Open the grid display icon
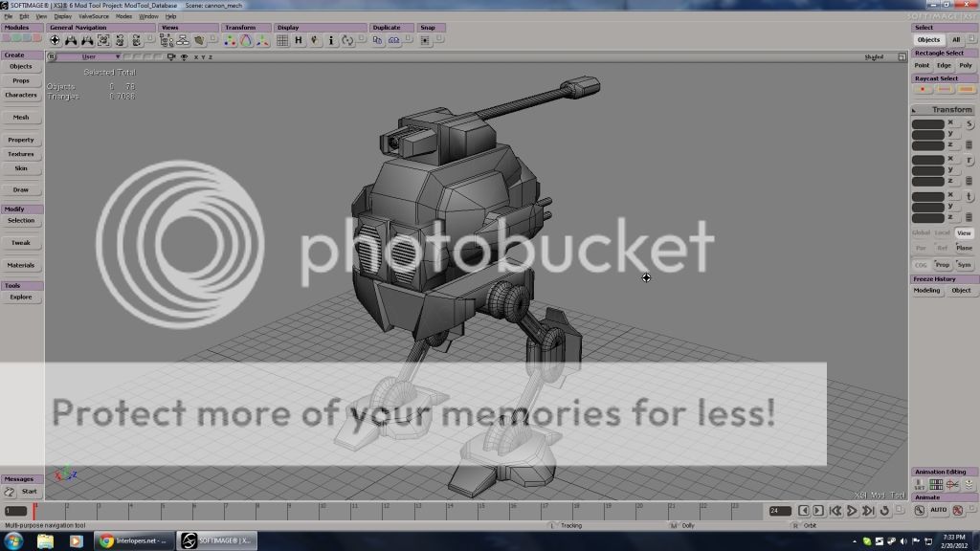Viewport: 980px width, 551px height. [283, 41]
